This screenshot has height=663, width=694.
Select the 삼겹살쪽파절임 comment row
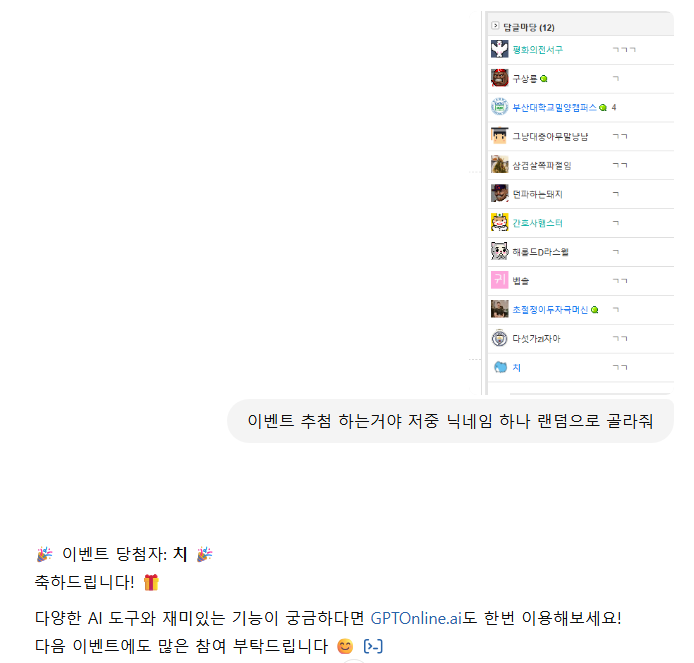580,165
